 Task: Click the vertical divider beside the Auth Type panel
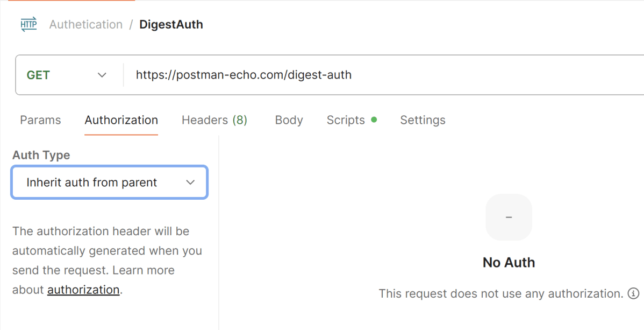point(219,231)
